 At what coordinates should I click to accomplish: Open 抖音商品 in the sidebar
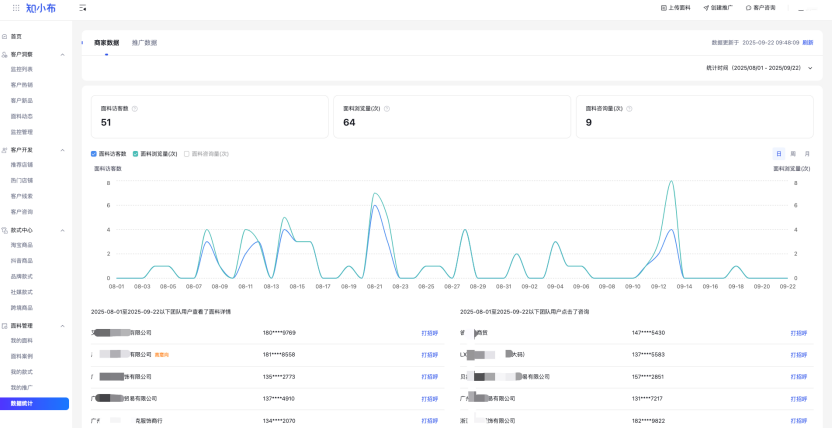[x=22, y=260]
